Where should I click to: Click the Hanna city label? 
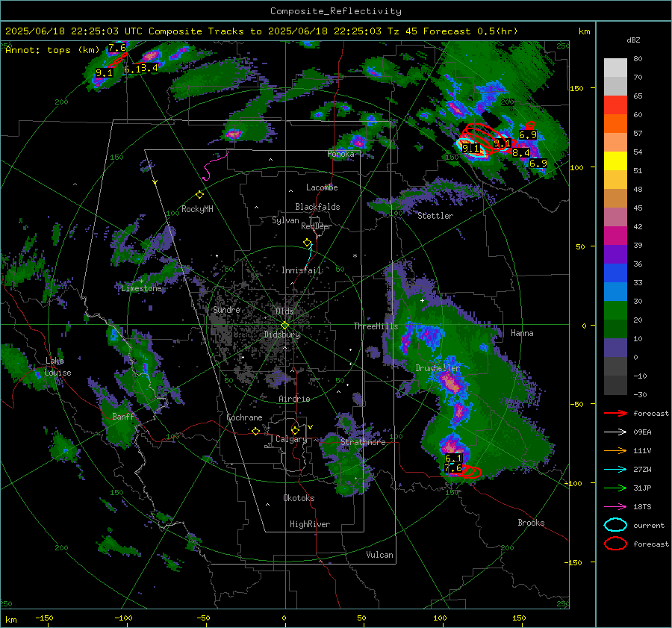point(522,333)
